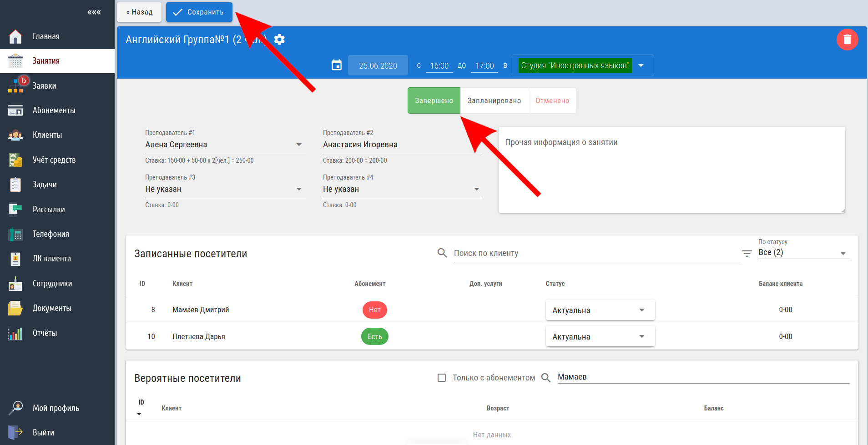Click search icon in Вероятные посетители
This screenshot has height=445, width=868.
tap(546, 377)
